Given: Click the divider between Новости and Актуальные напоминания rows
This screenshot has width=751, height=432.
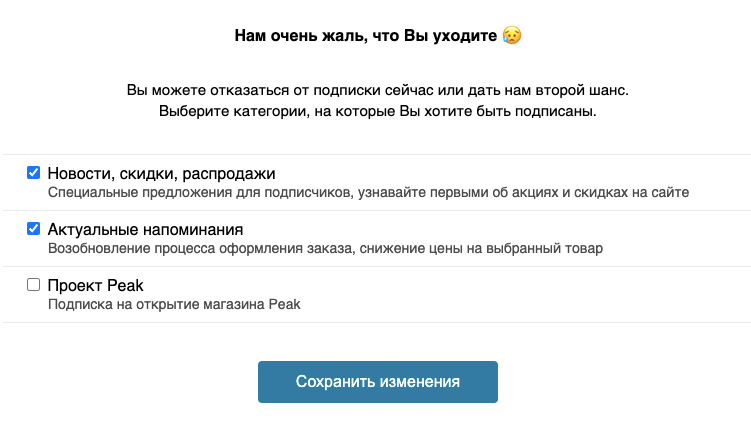Looking at the screenshot, I should click(x=377, y=210).
